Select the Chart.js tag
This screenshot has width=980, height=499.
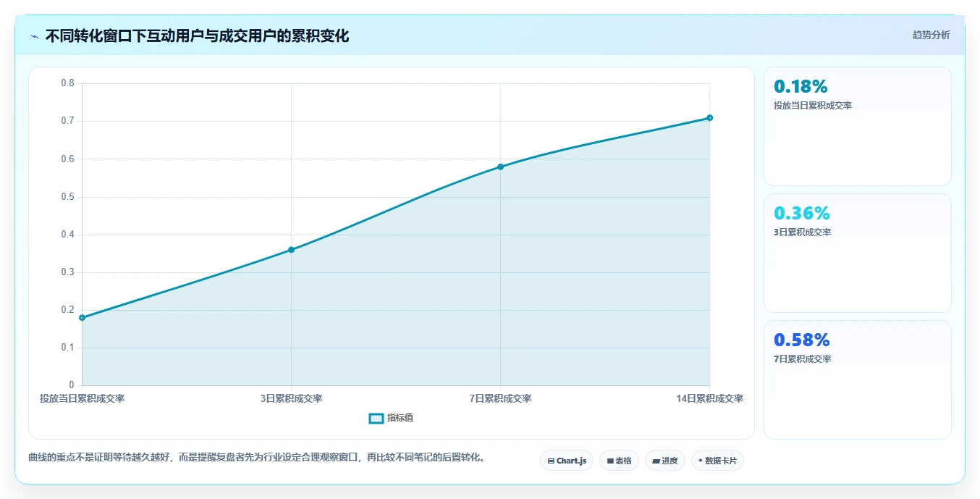click(x=567, y=461)
